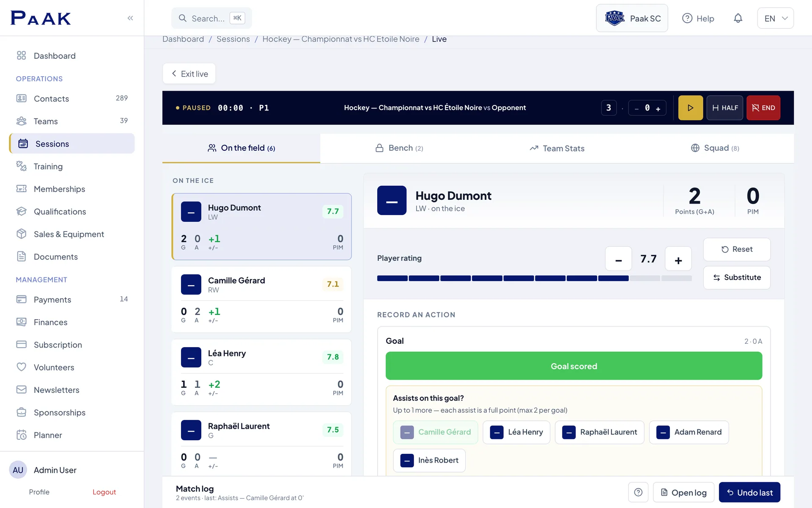Click home score value 3
The image size is (812, 508).
[x=609, y=108]
